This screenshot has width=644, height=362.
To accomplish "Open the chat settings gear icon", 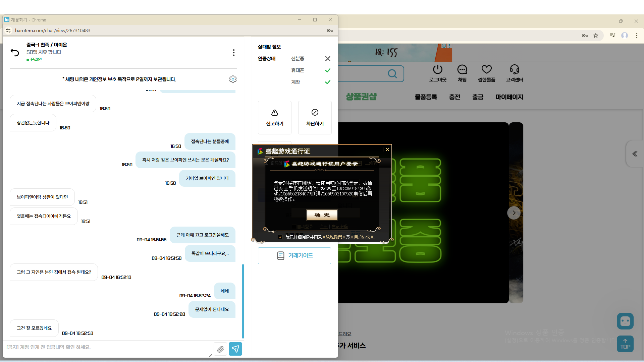I will click(x=233, y=79).
